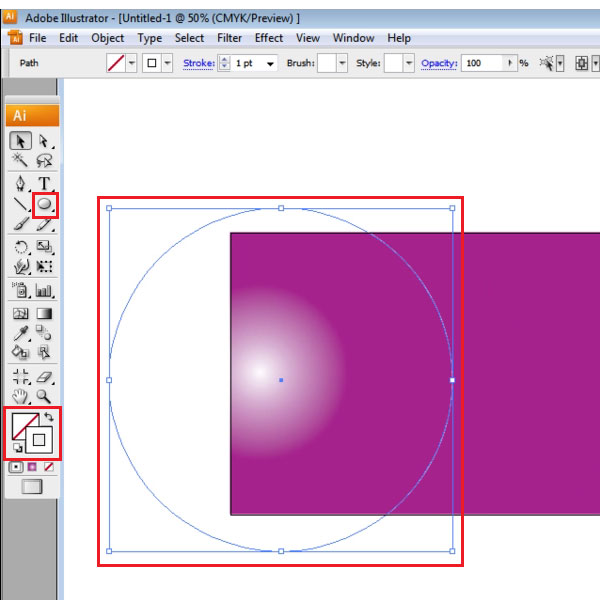Select the Line Segment tool

tap(20, 205)
